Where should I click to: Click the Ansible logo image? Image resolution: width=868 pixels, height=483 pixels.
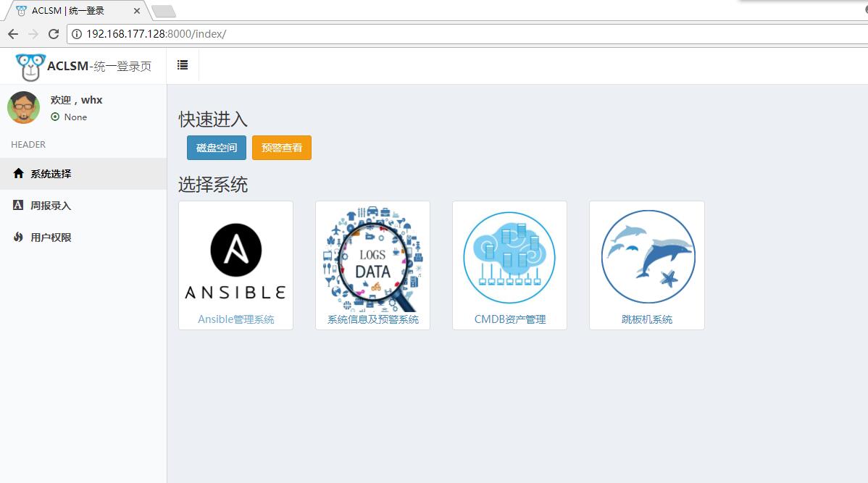pyautogui.click(x=235, y=260)
